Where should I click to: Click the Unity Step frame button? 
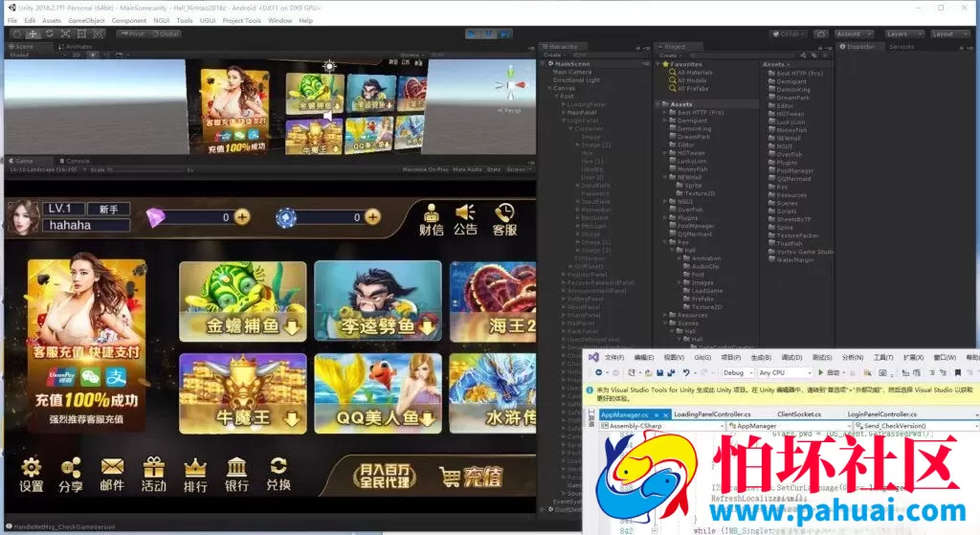(x=503, y=33)
